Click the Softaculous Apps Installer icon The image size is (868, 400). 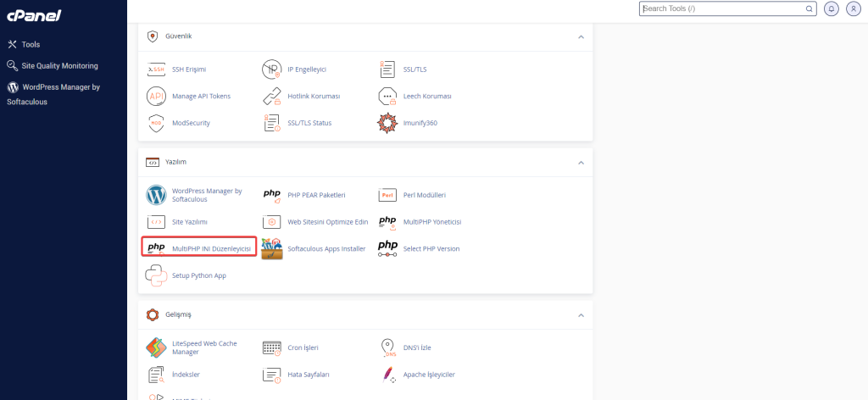(x=271, y=249)
